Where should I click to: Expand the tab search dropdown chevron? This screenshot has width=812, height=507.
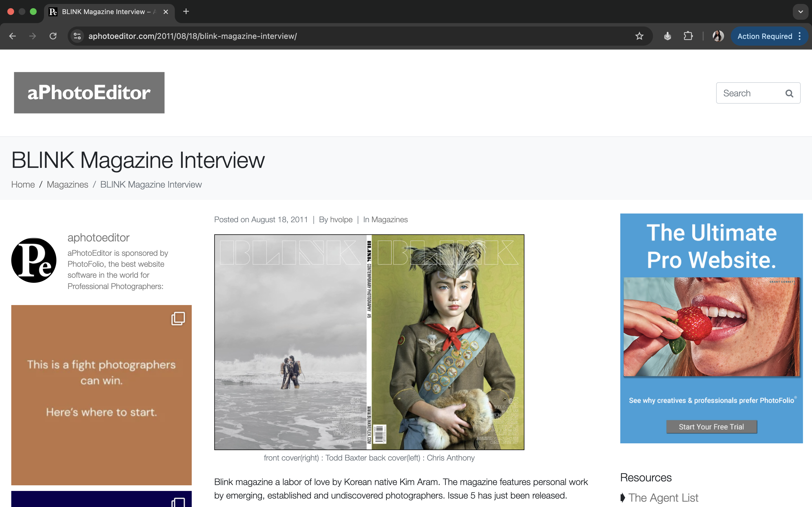(801, 12)
